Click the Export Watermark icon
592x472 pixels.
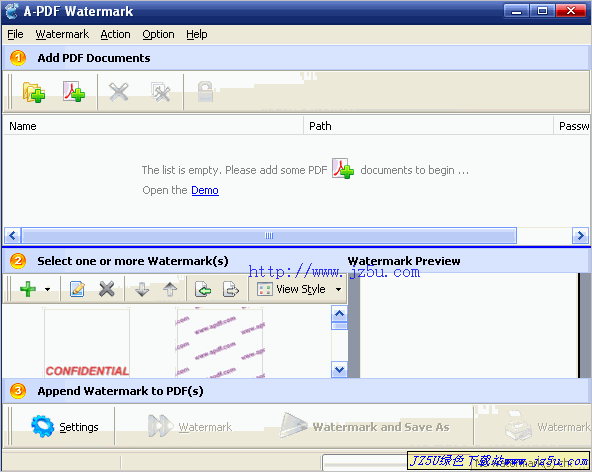(231, 290)
